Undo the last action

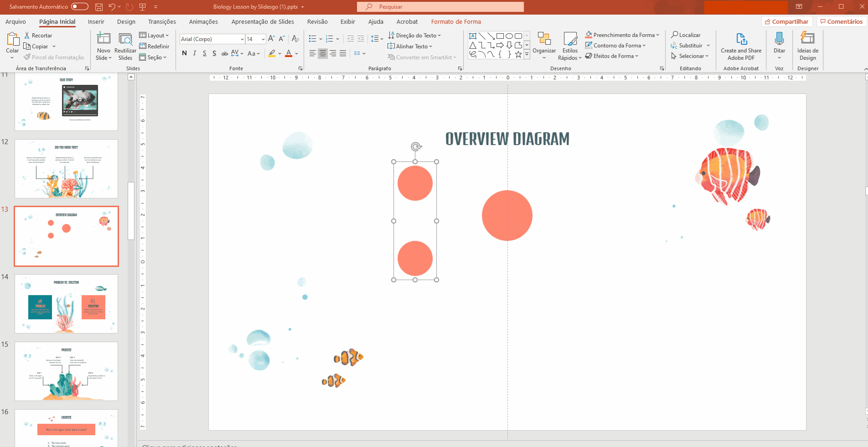pyautogui.click(x=112, y=7)
